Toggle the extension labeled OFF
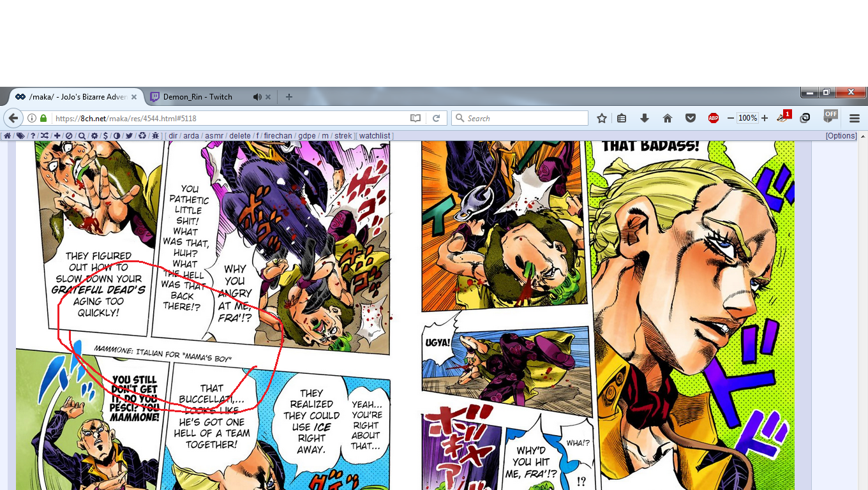The height and width of the screenshot is (490, 868). pos(830,116)
